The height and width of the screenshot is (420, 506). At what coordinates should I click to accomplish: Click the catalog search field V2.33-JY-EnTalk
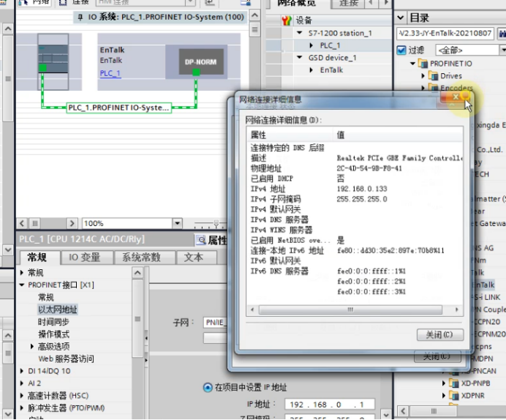445,33
